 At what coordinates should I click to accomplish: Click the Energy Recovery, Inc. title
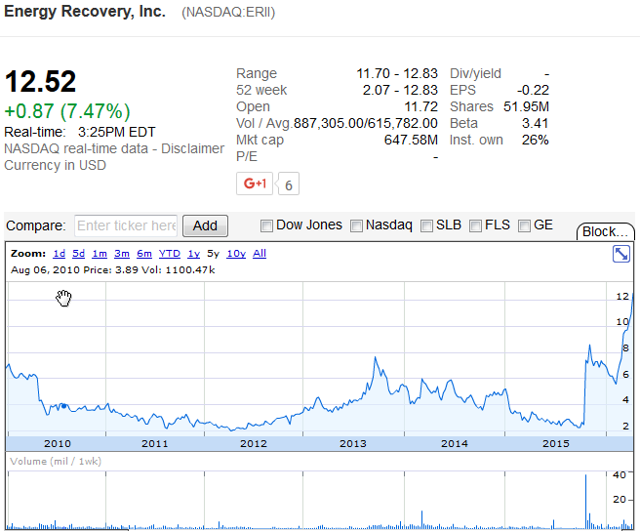point(85,11)
